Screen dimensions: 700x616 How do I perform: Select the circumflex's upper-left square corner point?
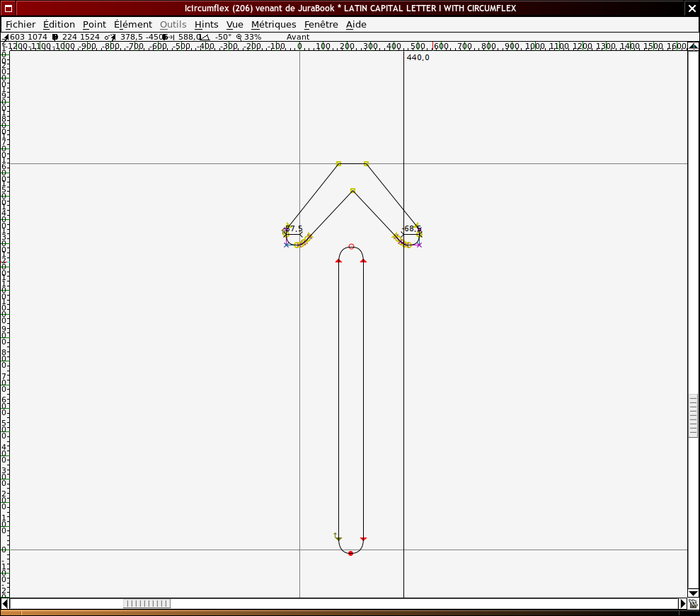pos(338,163)
